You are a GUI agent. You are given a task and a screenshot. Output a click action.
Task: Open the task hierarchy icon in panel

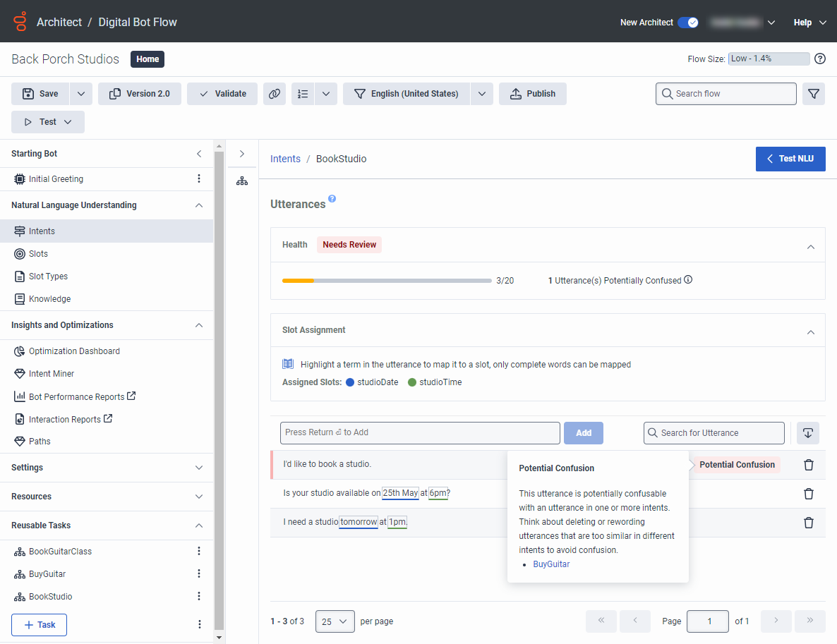coord(242,181)
